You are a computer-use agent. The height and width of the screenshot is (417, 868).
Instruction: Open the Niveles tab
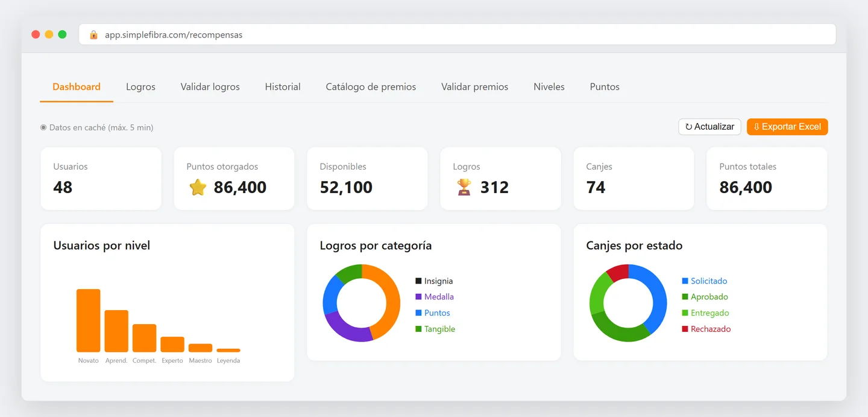pyautogui.click(x=549, y=87)
